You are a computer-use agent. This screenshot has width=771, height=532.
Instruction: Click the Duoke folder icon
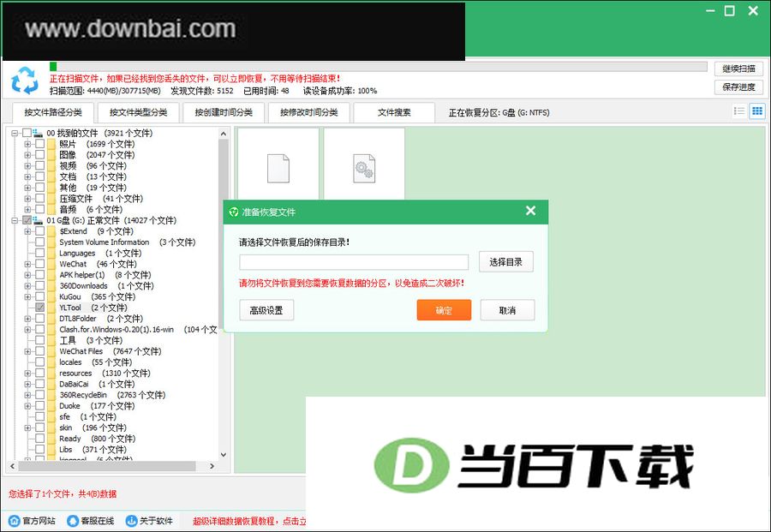pyautogui.click(x=51, y=406)
